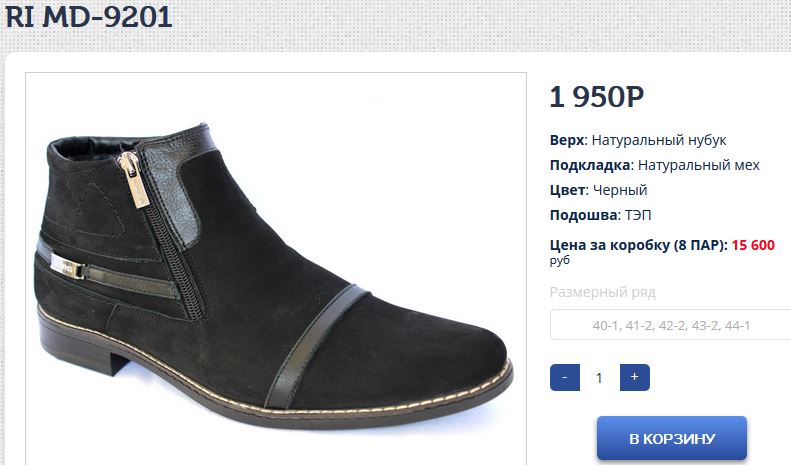Open the black boot product photo
The height and width of the screenshot is (465, 791).
[x=276, y=269]
